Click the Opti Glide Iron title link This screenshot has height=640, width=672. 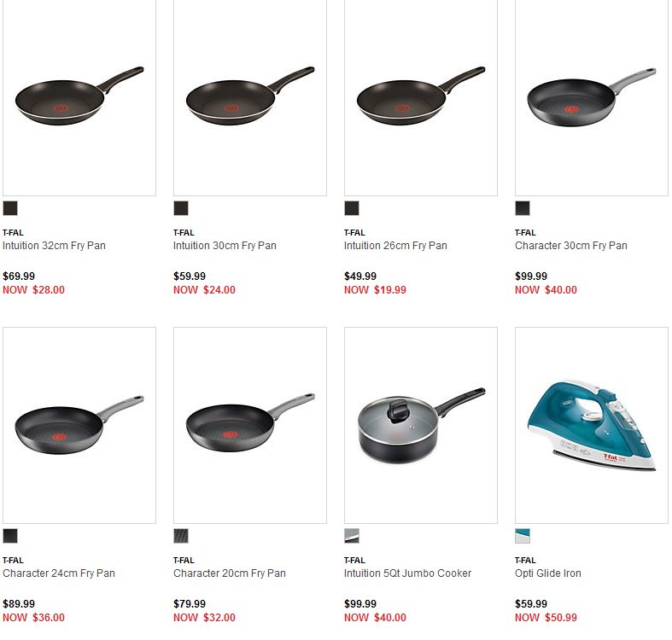pyautogui.click(x=547, y=573)
